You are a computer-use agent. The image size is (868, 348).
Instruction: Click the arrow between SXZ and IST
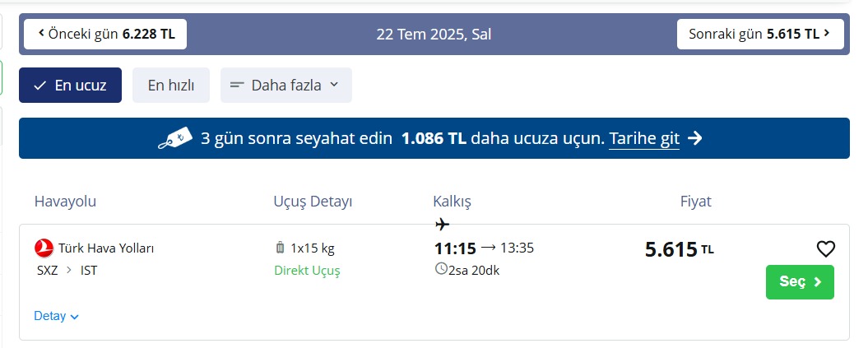pos(69,271)
